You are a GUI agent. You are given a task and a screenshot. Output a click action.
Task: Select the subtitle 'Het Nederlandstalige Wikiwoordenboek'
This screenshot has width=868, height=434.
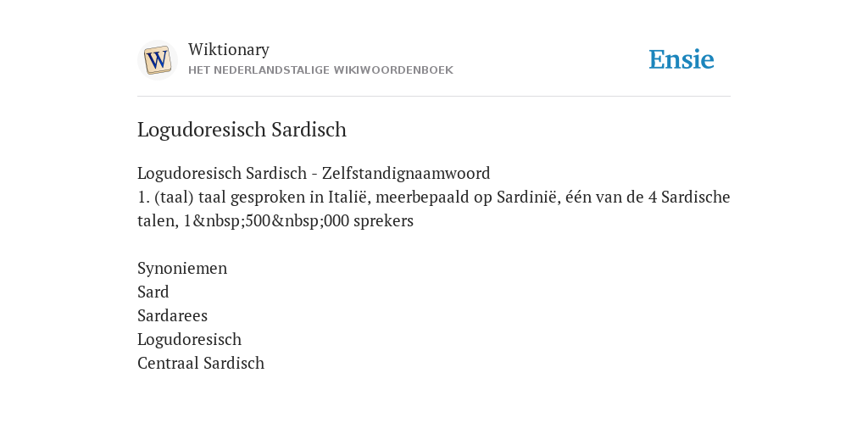coord(320,70)
